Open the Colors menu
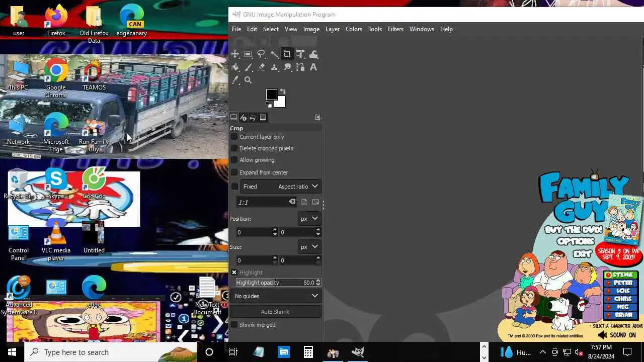The width and height of the screenshot is (644, 362). point(354,29)
